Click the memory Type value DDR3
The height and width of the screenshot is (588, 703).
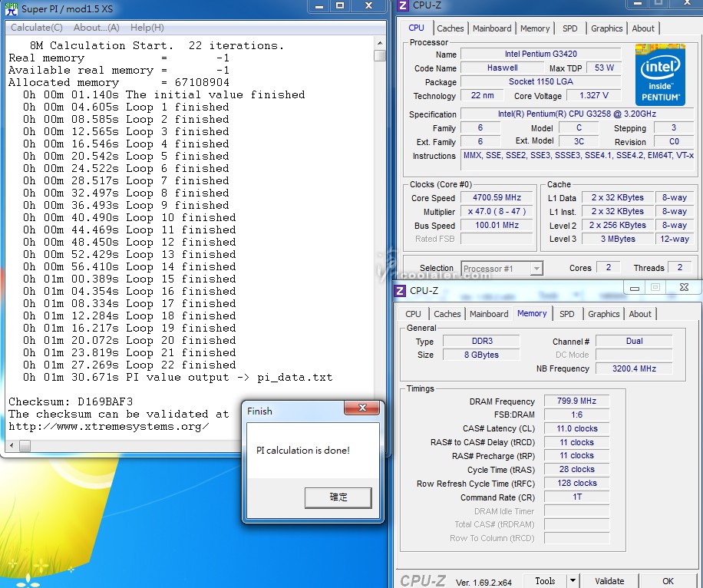(481, 341)
